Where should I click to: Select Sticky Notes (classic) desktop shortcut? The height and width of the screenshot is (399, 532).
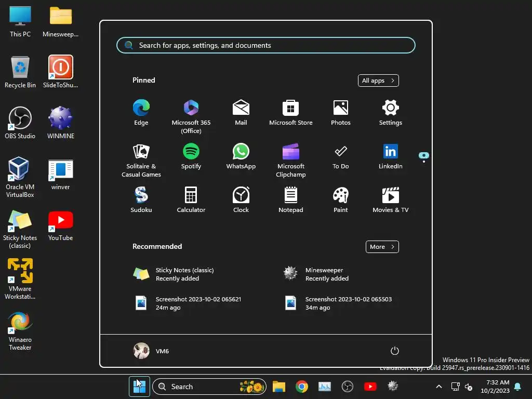(20, 229)
